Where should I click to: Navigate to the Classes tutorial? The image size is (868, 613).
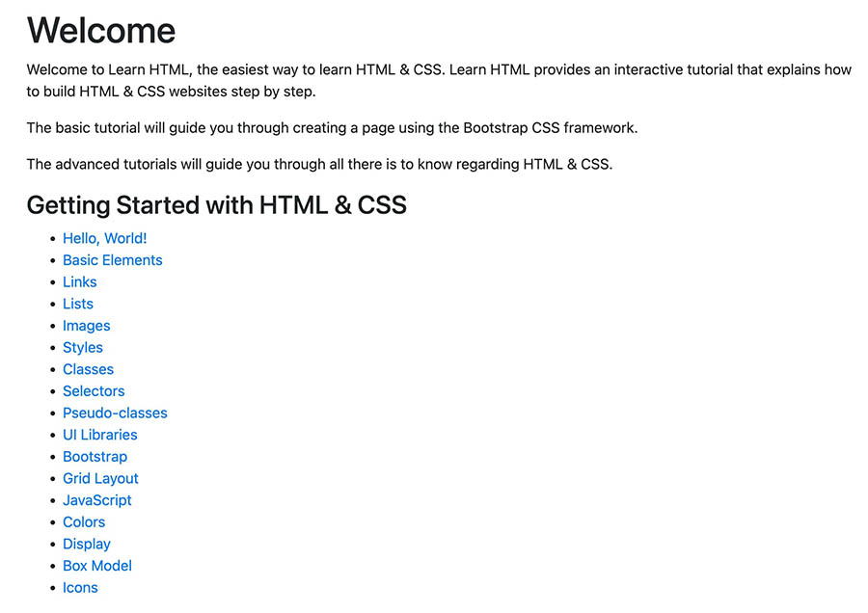(88, 369)
